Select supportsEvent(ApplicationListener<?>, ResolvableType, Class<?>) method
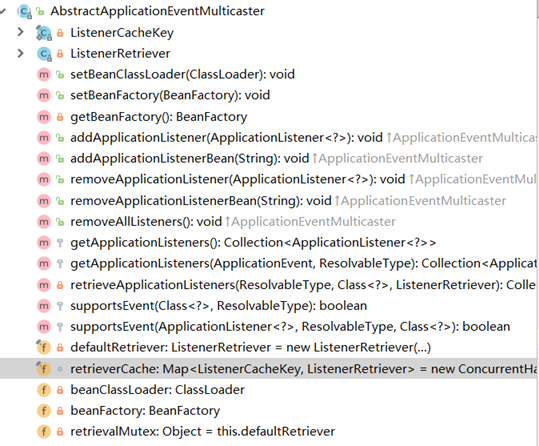Image resolution: width=539 pixels, height=446 pixels. pos(290,327)
